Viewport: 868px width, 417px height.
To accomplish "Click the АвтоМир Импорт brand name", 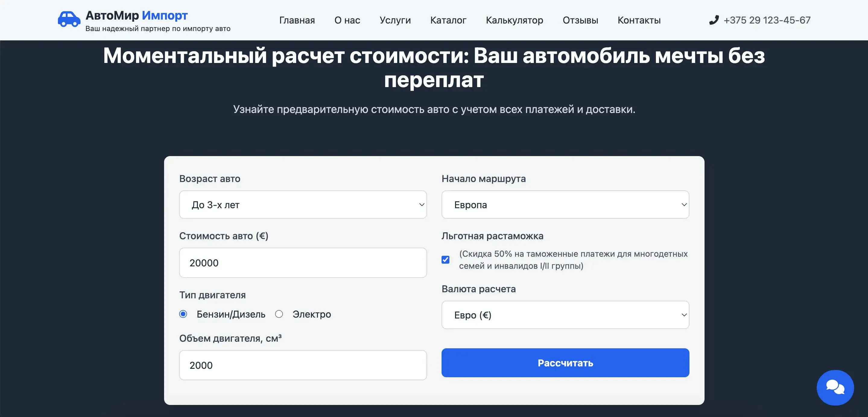I will pos(136,15).
